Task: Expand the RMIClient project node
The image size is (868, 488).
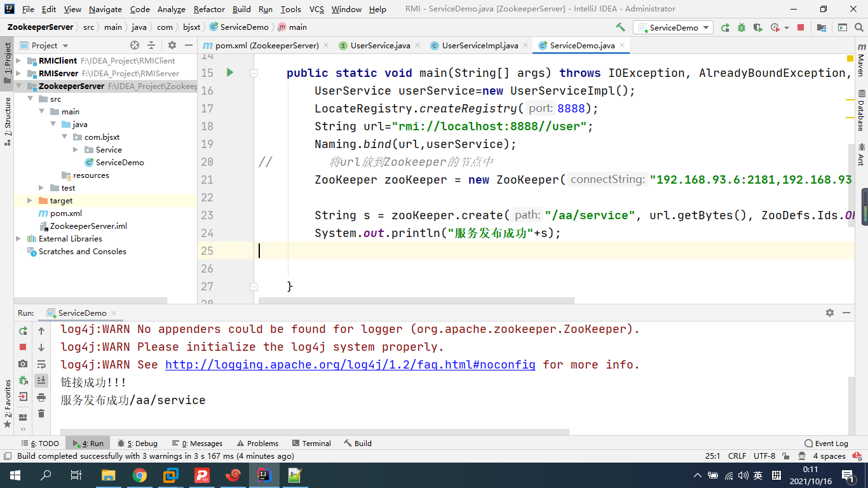Action: click(18, 60)
